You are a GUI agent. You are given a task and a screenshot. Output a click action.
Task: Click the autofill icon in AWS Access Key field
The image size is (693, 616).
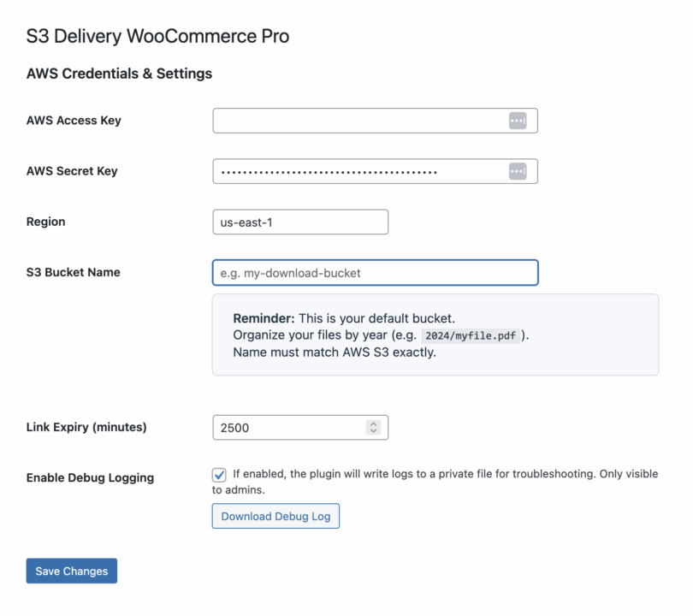coord(518,121)
